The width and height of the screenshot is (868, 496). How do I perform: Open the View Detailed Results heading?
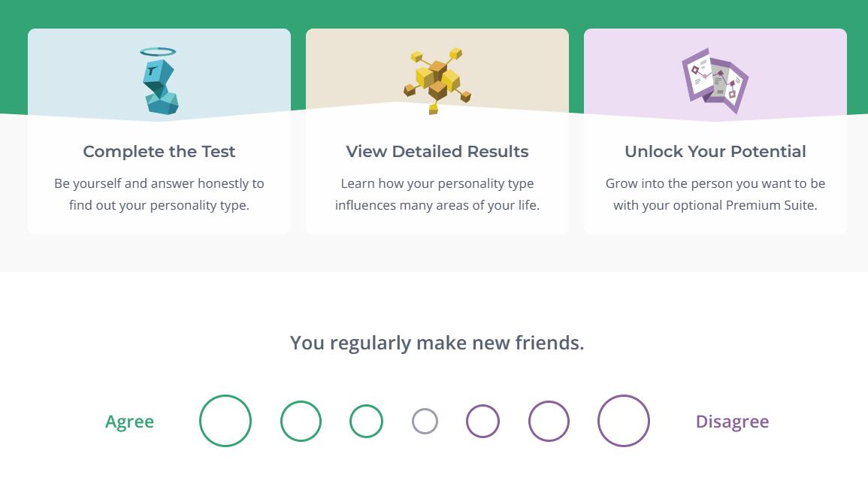pyautogui.click(x=437, y=151)
